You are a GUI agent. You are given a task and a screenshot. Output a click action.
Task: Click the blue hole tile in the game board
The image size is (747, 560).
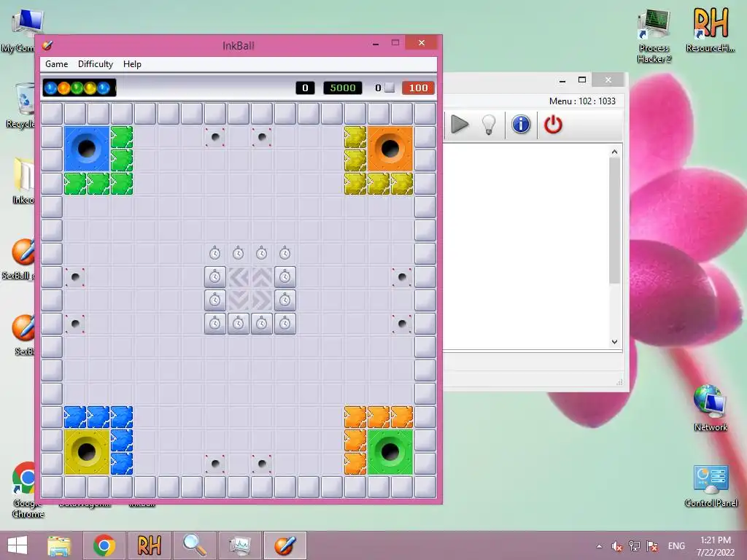87,149
